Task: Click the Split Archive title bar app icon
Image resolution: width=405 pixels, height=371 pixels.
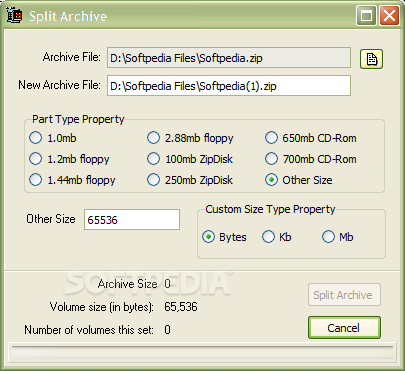Action: click(14, 16)
